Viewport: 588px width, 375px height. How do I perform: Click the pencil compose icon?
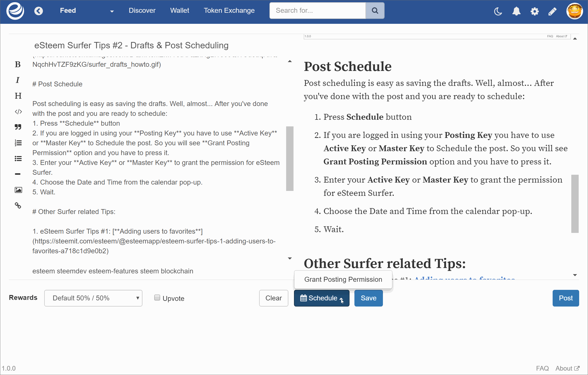point(552,11)
